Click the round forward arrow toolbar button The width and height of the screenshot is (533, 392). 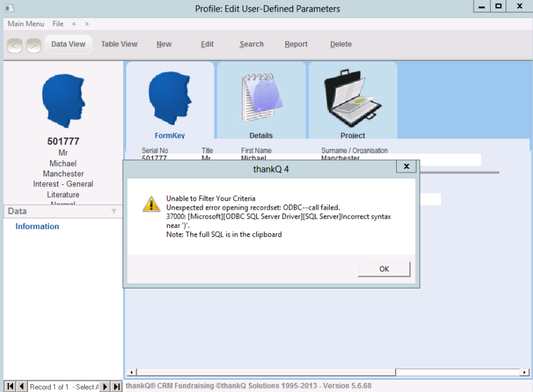pos(33,45)
